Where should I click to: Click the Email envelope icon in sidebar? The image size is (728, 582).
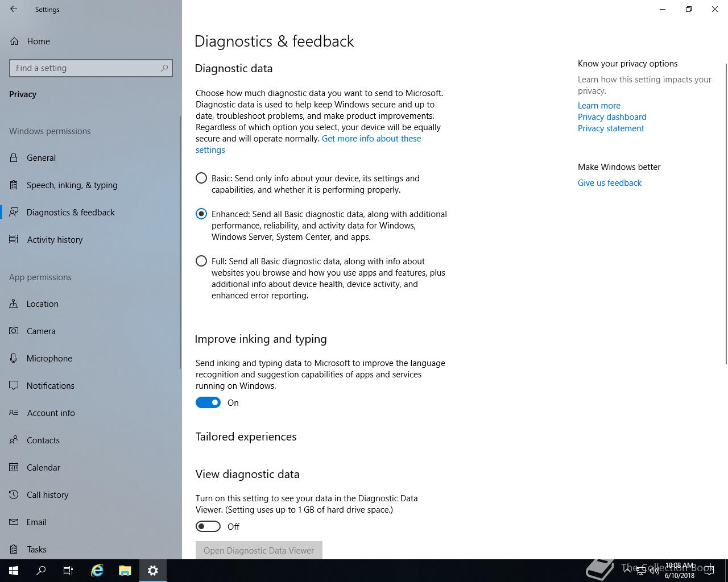tap(14, 522)
